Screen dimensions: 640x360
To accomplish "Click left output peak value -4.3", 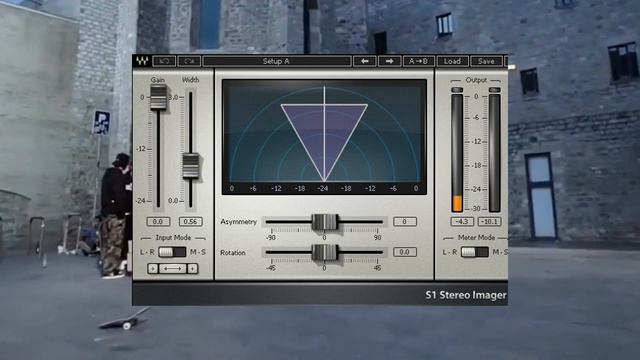I will 462,222.
